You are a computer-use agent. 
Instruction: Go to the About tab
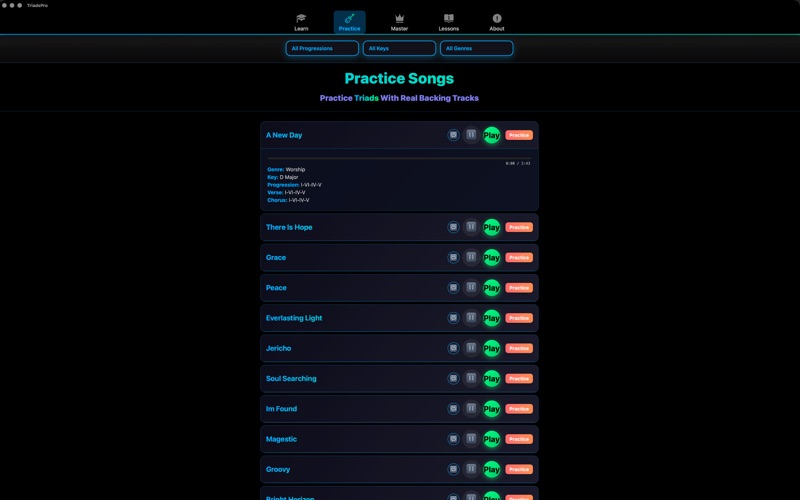(496, 22)
